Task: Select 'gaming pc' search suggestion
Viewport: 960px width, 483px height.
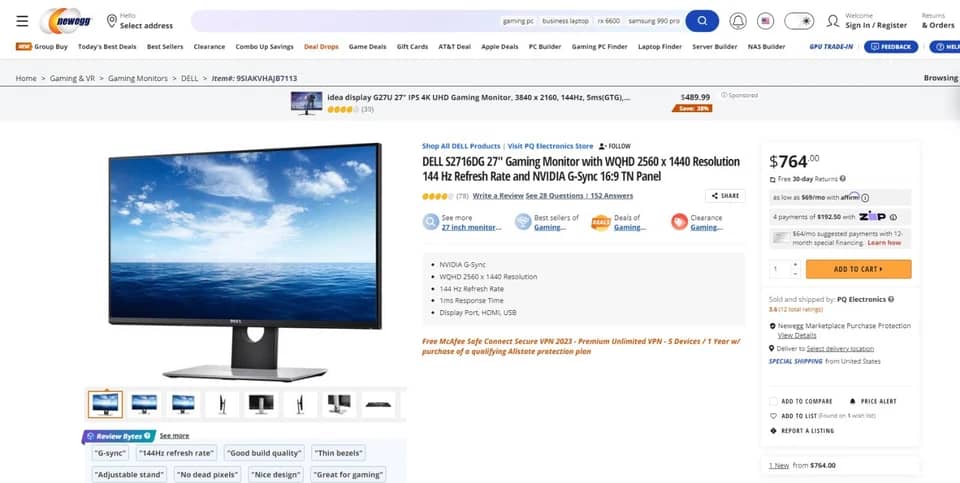Action: point(518,21)
